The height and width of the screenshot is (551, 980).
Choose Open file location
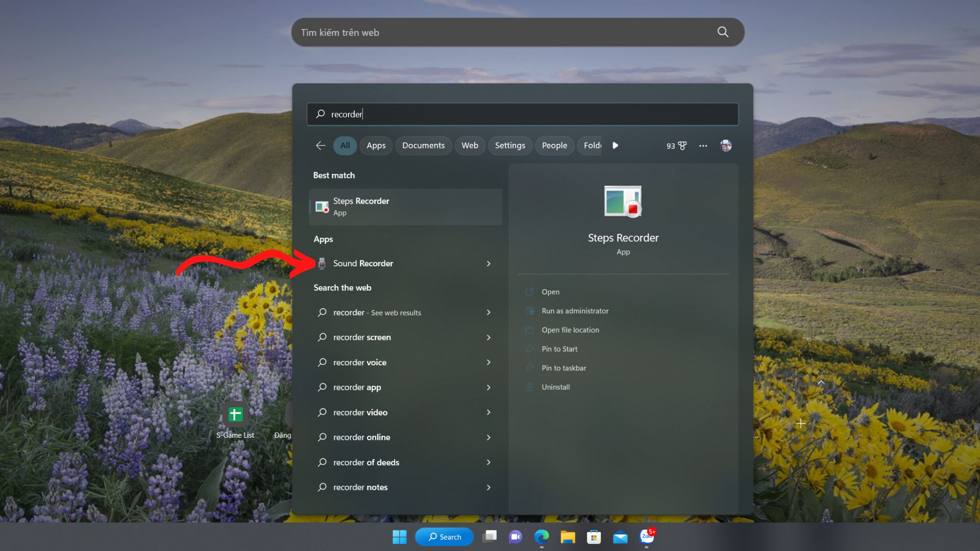pos(570,330)
